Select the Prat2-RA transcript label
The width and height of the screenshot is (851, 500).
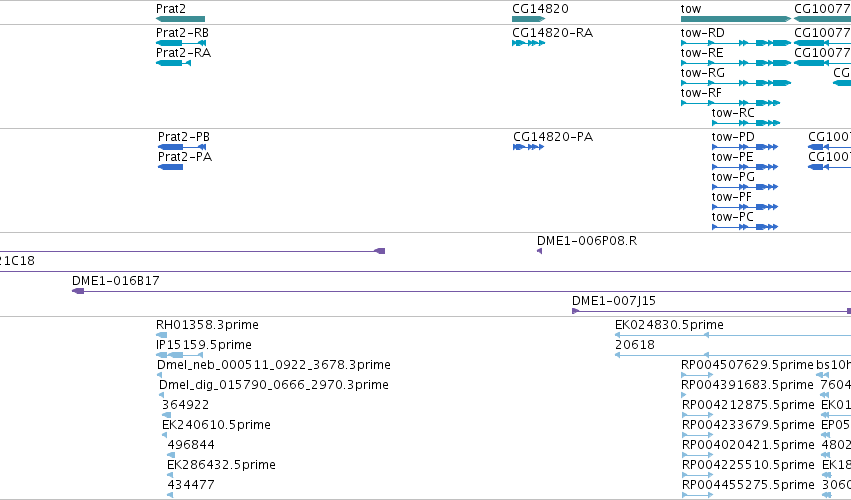(183, 53)
